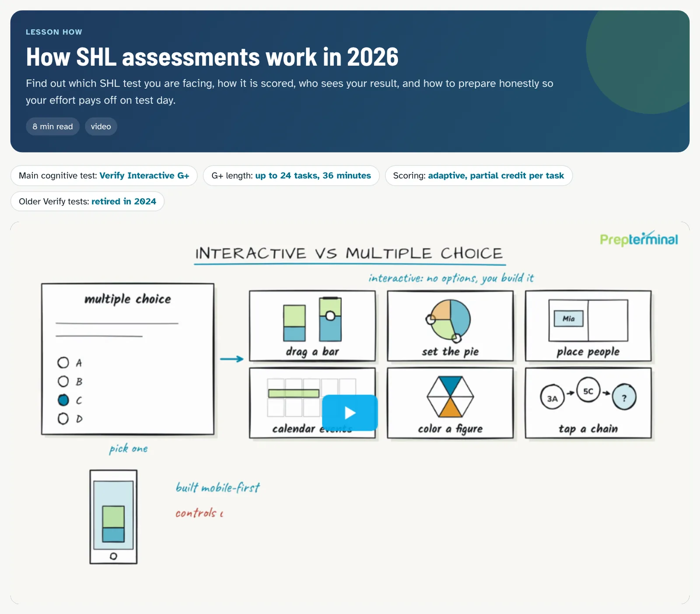
Task: Click the 'Older Verify tests: retired in 2024' chip
Action: (87, 201)
